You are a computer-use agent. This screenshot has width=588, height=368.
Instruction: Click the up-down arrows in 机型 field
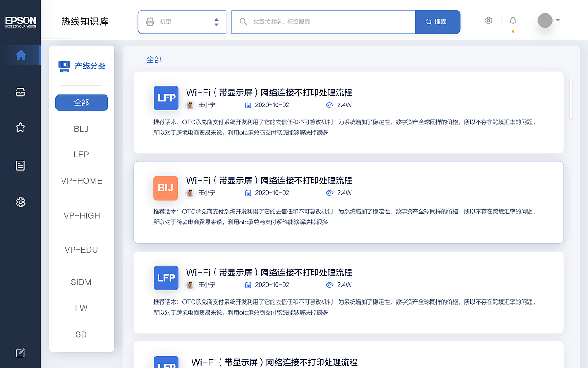[x=216, y=21]
